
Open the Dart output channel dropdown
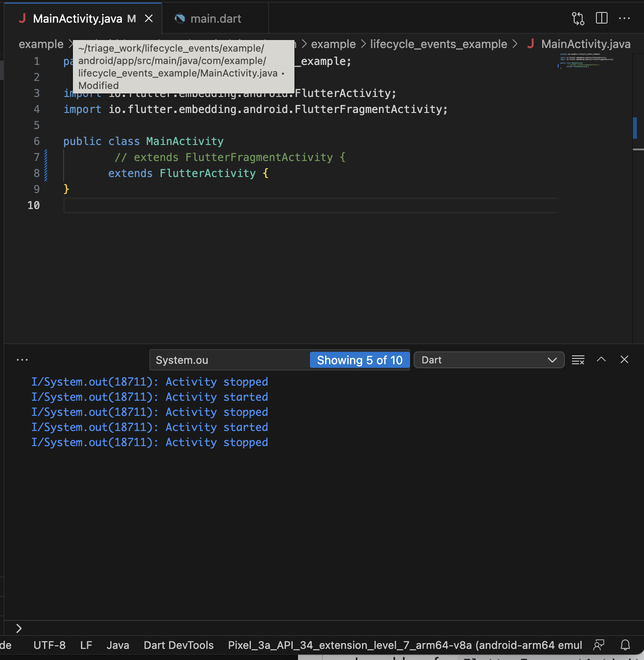tap(489, 360)
